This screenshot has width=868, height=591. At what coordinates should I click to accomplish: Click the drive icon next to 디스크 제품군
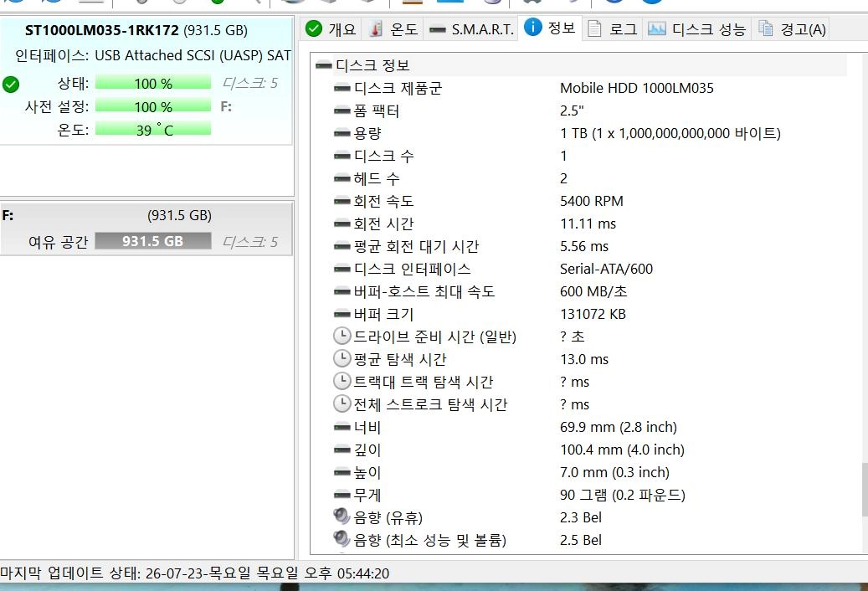(x=342, y=88)
